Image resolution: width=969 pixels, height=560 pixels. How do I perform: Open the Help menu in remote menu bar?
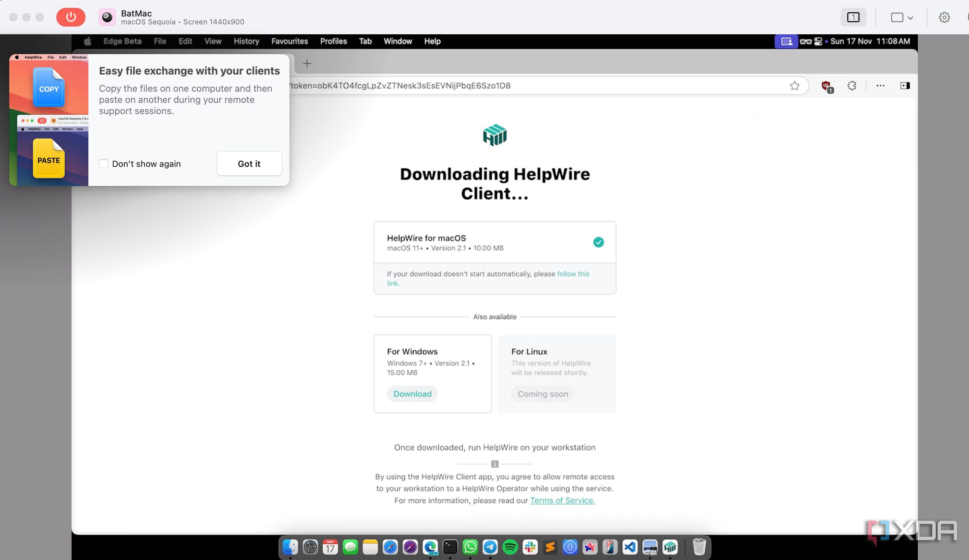click(432, 41)
